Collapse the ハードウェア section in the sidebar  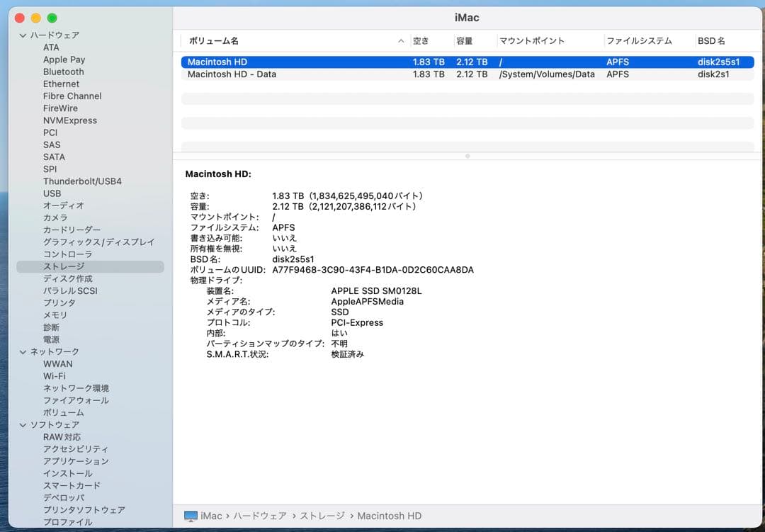[22, 34]
